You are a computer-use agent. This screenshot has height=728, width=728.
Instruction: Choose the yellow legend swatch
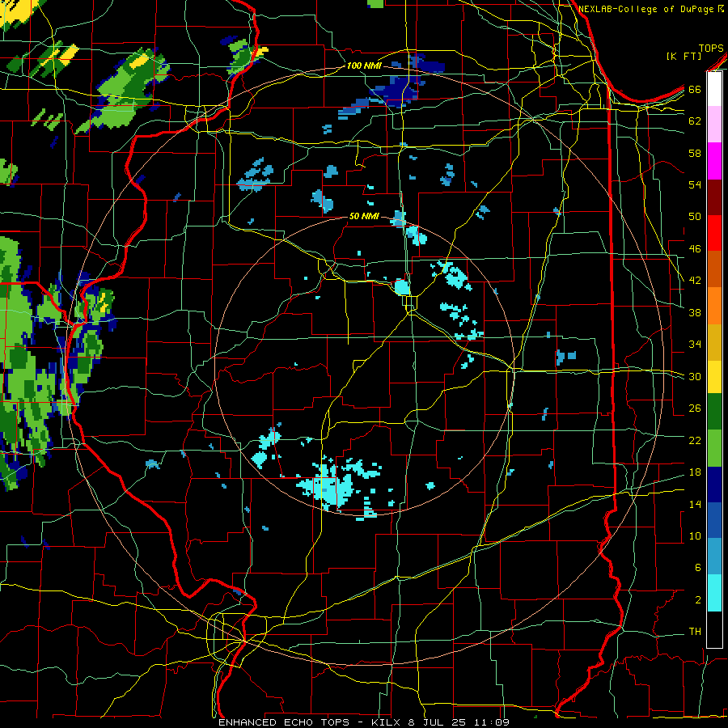pos(714,377)
